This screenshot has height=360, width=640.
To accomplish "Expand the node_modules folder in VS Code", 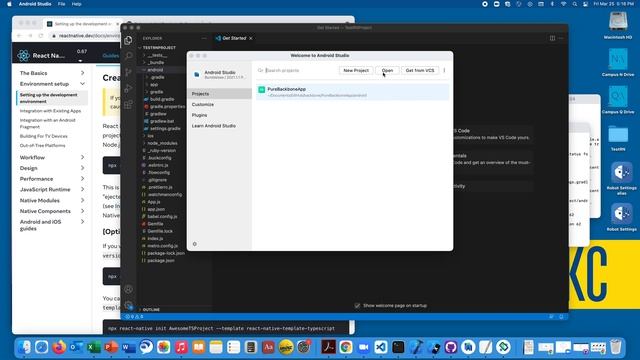I will (x=162, y=143).
